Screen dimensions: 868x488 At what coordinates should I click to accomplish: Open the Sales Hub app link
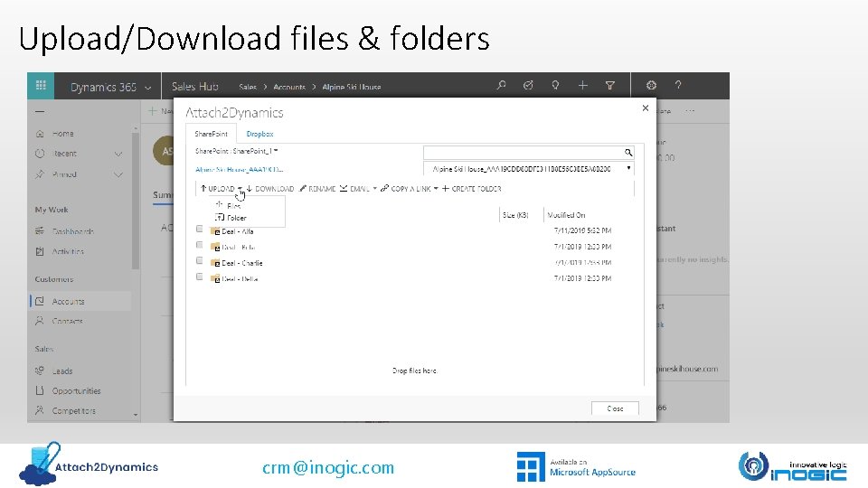195,87
